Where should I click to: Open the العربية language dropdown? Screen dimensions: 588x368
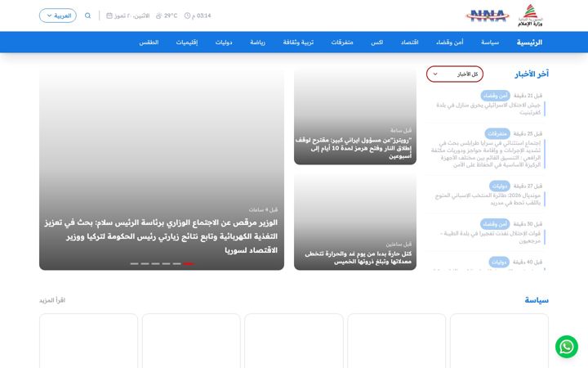click(x=58, y=16)
